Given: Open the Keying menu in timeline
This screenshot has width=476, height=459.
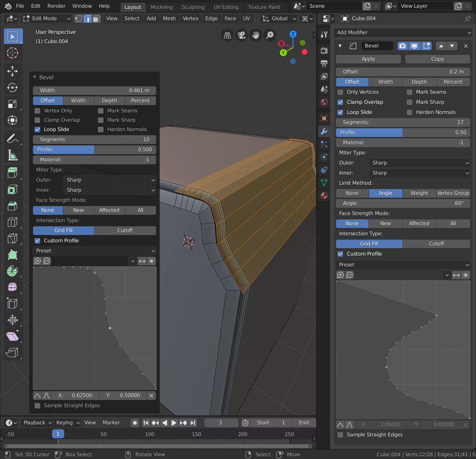Looking at the screenshot, I should [67, 423].
